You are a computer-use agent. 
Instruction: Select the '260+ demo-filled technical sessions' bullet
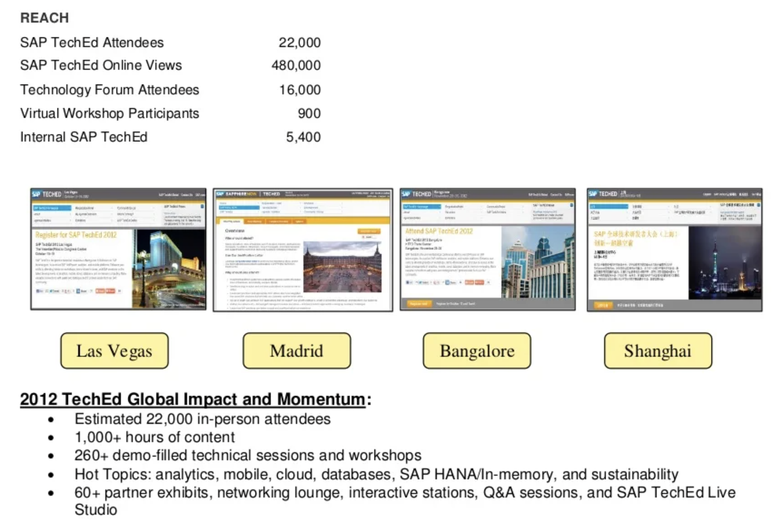pyautogui.click(x=248, y=455)
